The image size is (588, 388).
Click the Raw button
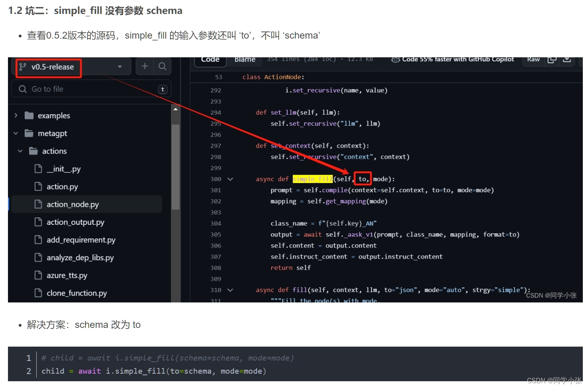pos(533,60)
